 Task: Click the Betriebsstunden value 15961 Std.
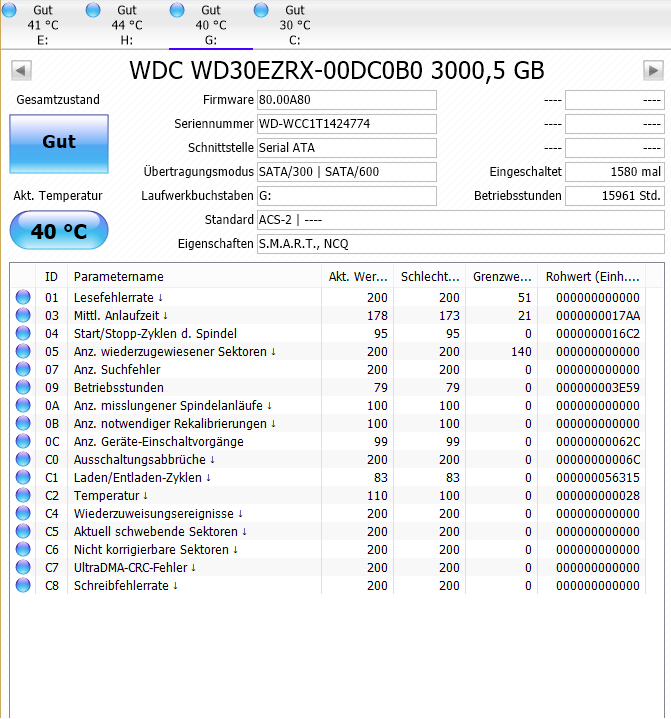click(615, 196)
